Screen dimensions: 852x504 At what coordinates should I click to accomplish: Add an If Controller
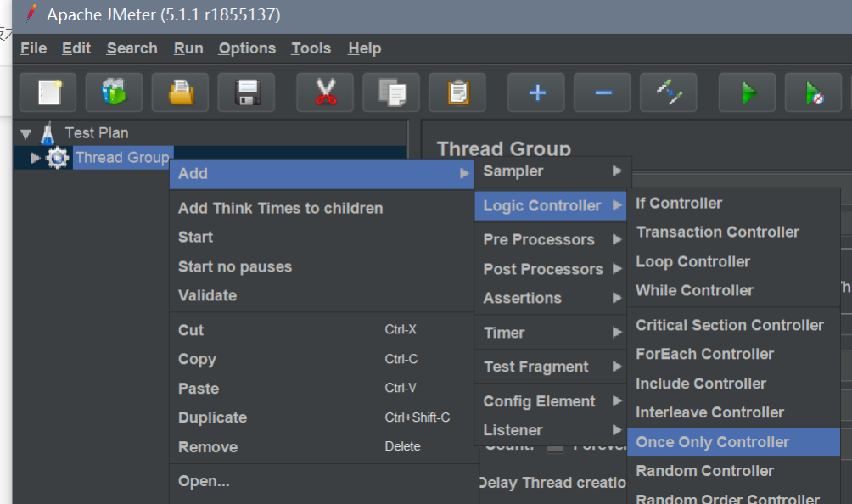(734, 203)
